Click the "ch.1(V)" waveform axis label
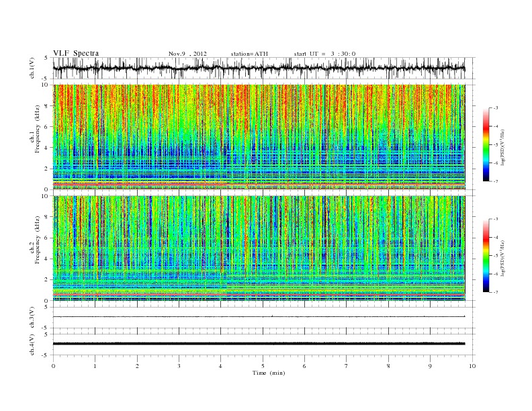This screenshot has width=532, height=411. (x=32, y=68)
